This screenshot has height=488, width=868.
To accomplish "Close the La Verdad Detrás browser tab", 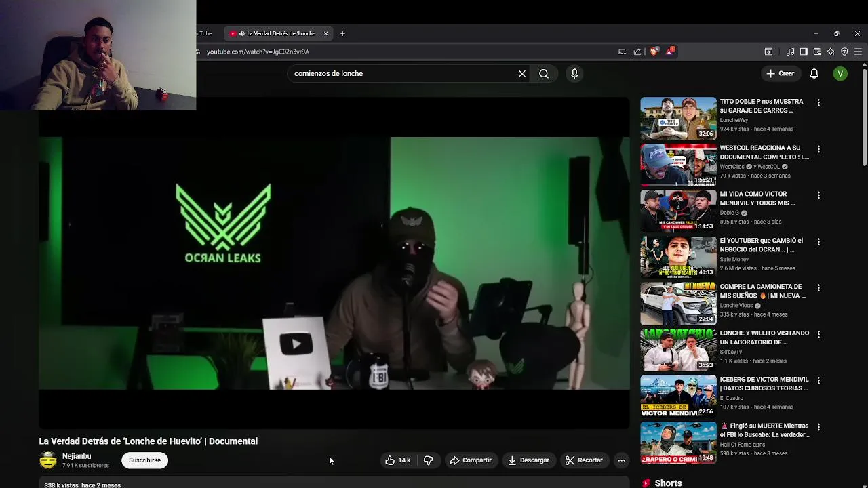I will [325, 33].
